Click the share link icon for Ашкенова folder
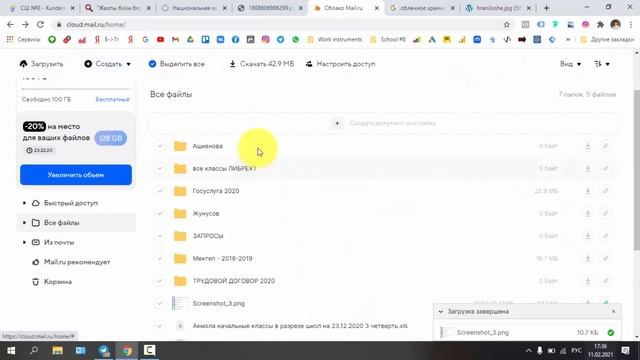 tap(606, 146)
